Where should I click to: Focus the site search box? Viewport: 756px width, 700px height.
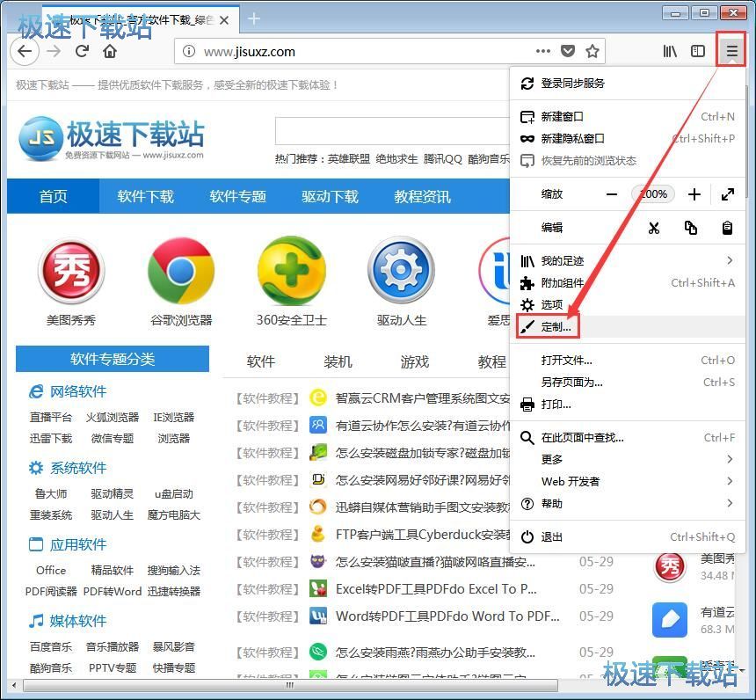coord(392,131)
